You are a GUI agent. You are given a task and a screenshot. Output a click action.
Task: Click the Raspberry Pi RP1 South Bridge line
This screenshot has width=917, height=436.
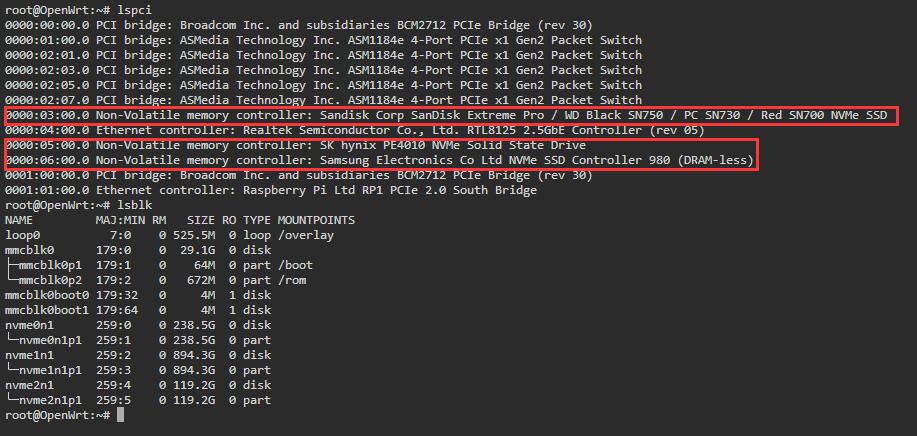(271, 190)
